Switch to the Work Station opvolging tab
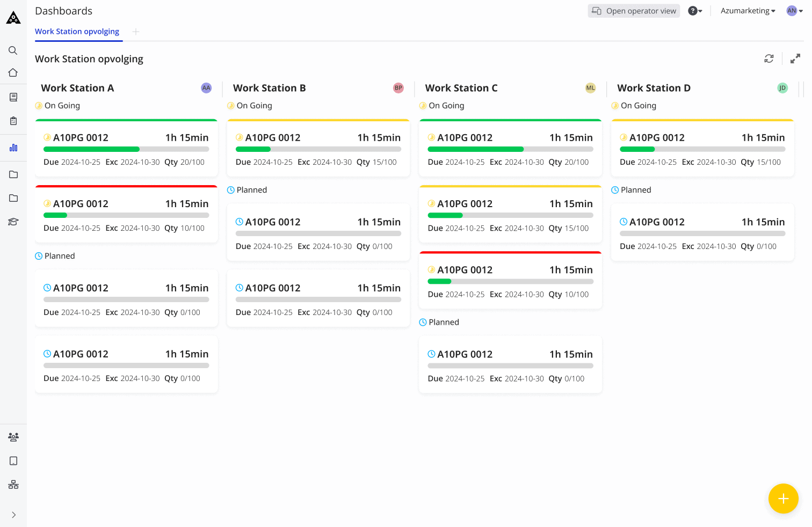The height and width of the screenshot is (527, 812). 78,32
